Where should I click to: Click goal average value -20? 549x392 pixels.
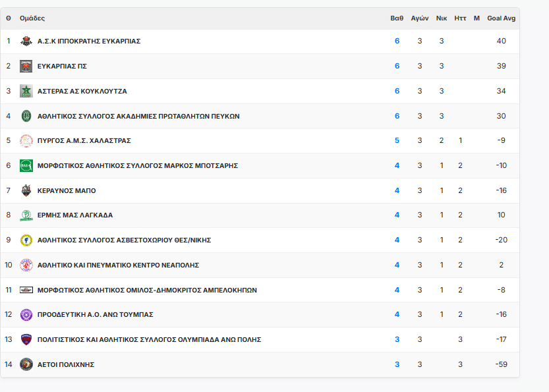[502, 240]
